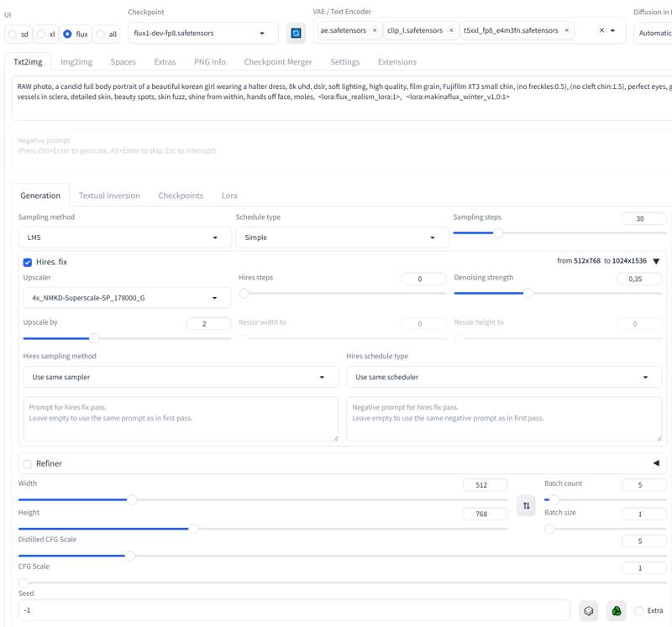Click the Prompt for hires fix pass box

[181, 419]
